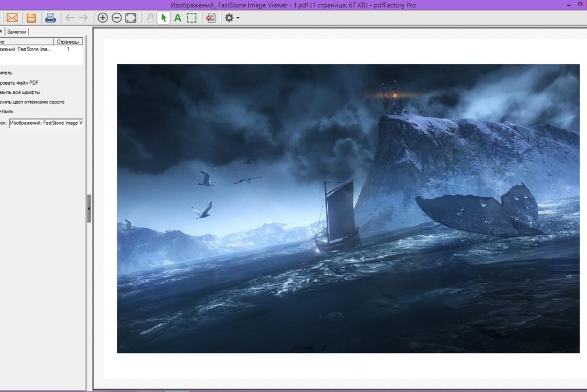The height and width of the screenshot is (392, 587).
Task: Open the settings gear menu
Action: pos(229,17)
